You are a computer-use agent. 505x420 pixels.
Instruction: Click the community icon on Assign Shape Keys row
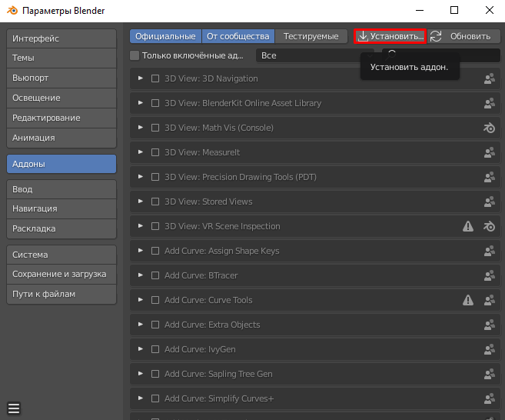tap(489, 251)
